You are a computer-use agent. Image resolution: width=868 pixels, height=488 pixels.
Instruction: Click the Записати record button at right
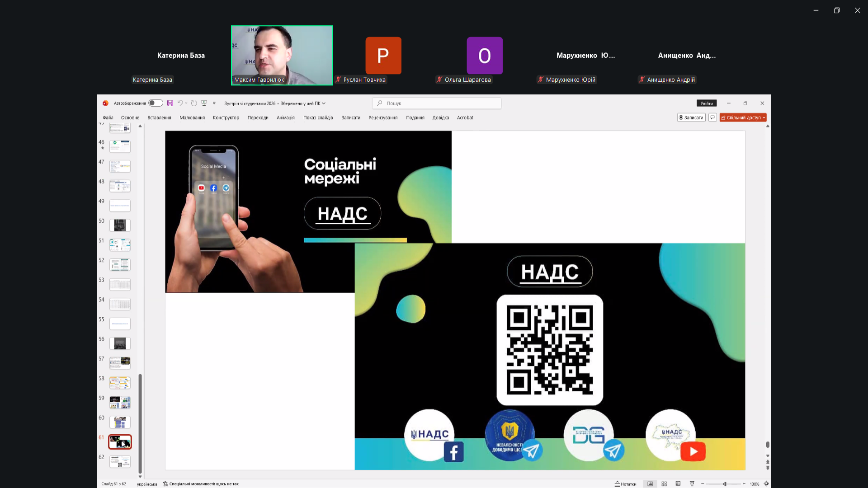tap(691, 117)
